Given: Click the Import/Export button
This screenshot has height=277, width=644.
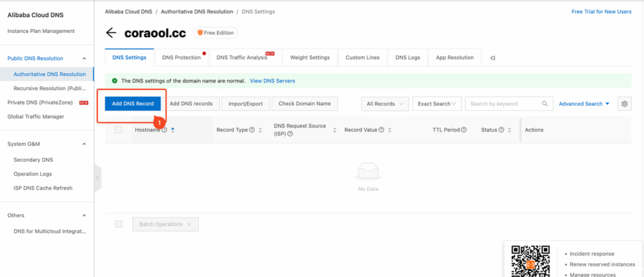Looking at the screenshot, I should (246, 104).
